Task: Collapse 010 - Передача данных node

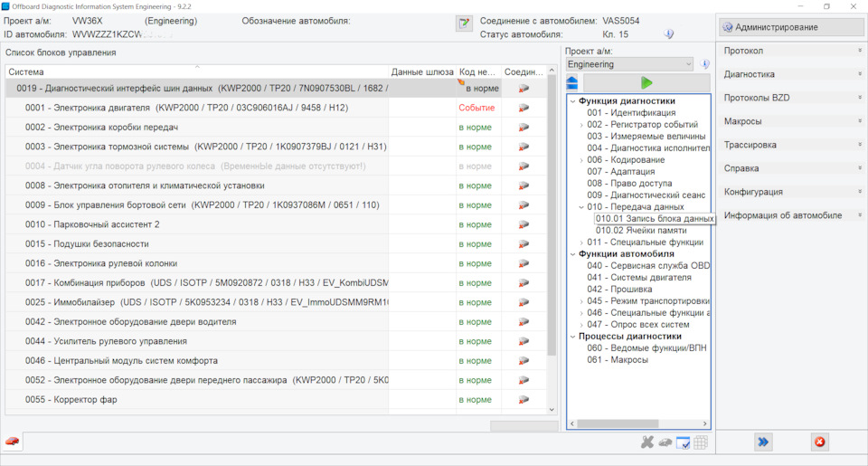Action: point(581,207)
